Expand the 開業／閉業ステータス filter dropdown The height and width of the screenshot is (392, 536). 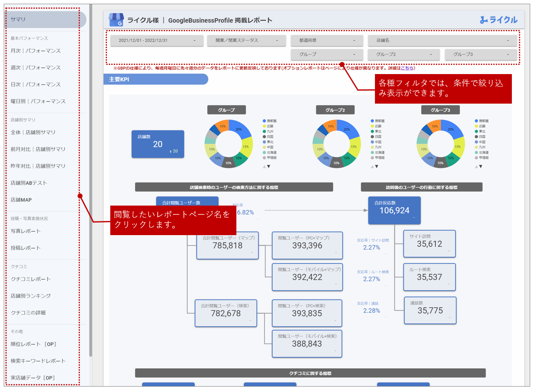point(246,41)
